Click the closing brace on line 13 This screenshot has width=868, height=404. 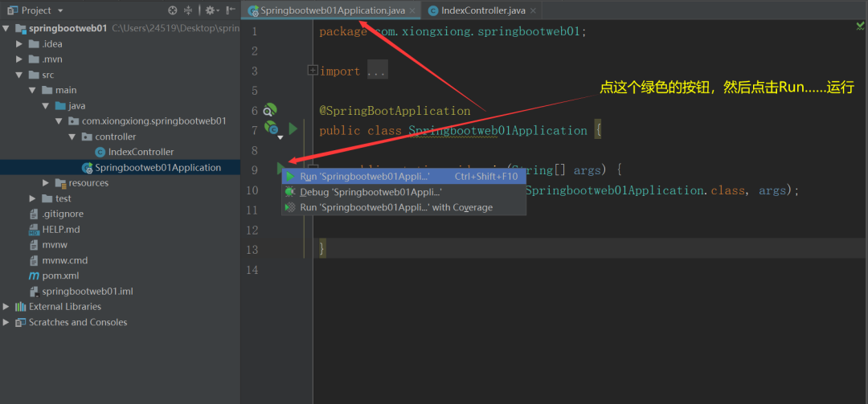[x=322, y=249]
